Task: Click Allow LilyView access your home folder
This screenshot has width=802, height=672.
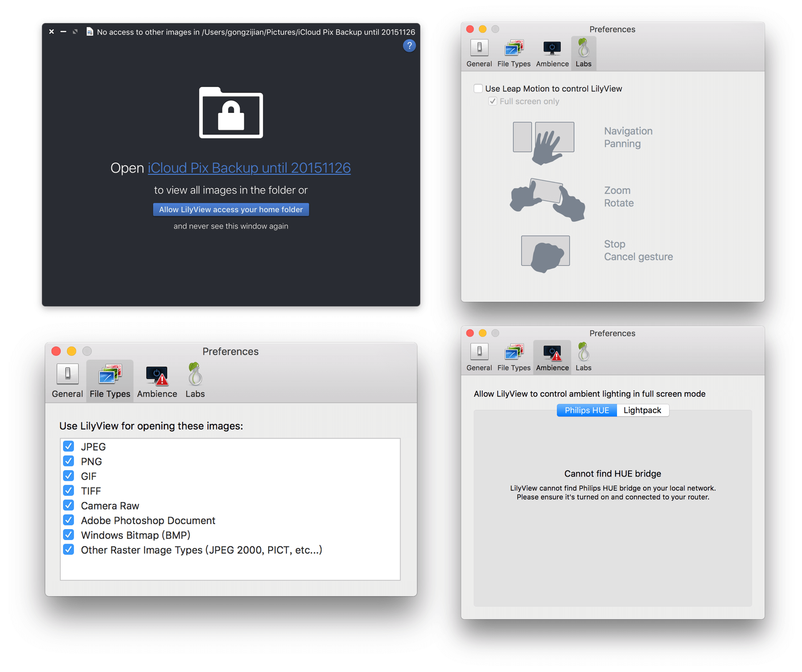Action: [231, 210]
